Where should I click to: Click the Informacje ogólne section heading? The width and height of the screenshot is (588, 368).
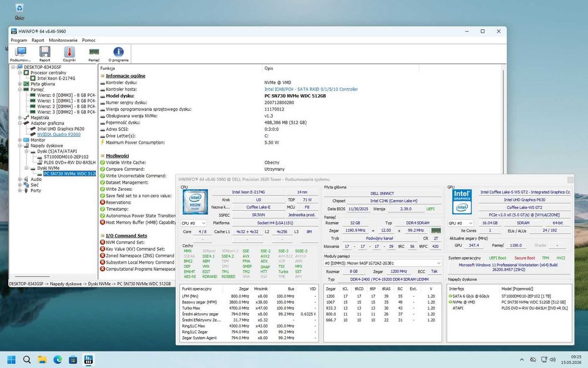coord(125,76)
